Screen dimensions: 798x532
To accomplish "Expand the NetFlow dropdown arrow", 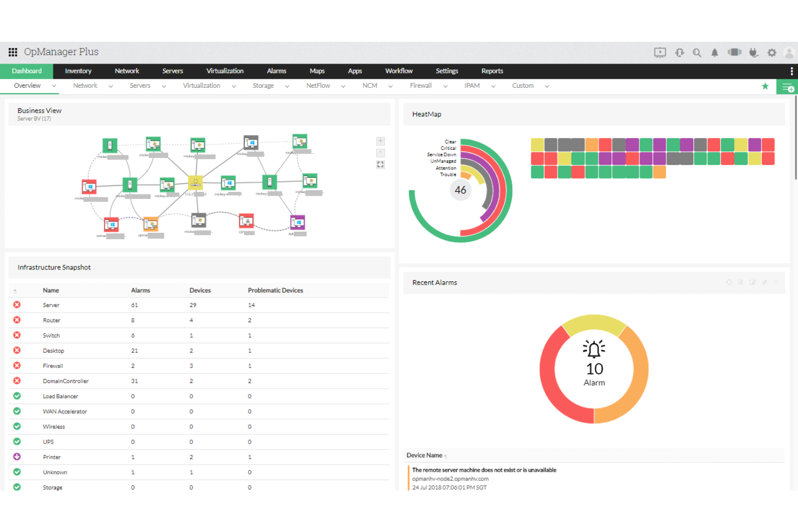I will 343,86.
